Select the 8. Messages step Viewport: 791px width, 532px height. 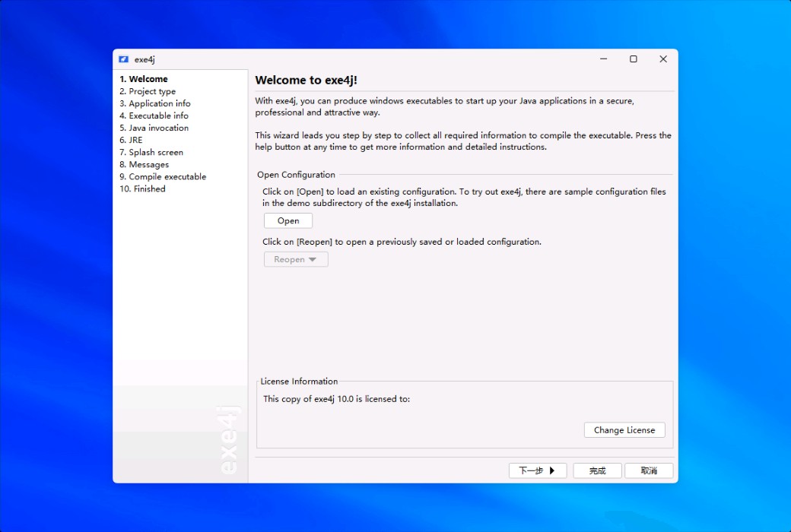145,164
